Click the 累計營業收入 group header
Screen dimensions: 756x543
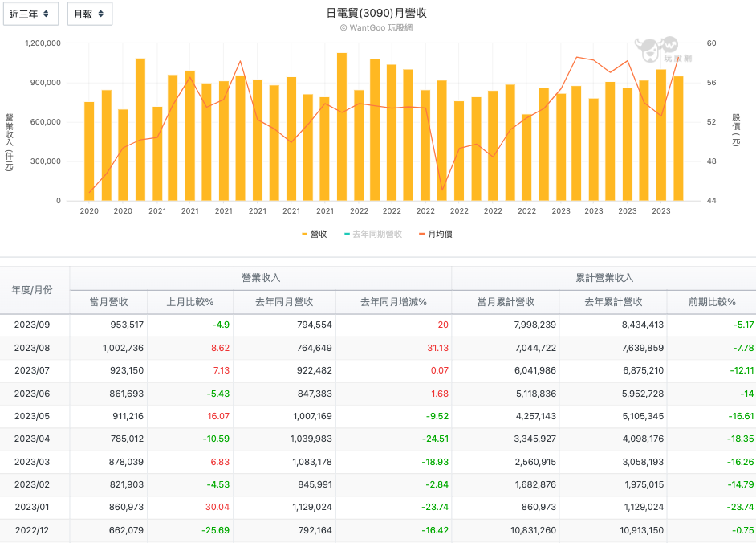(604, 277)
